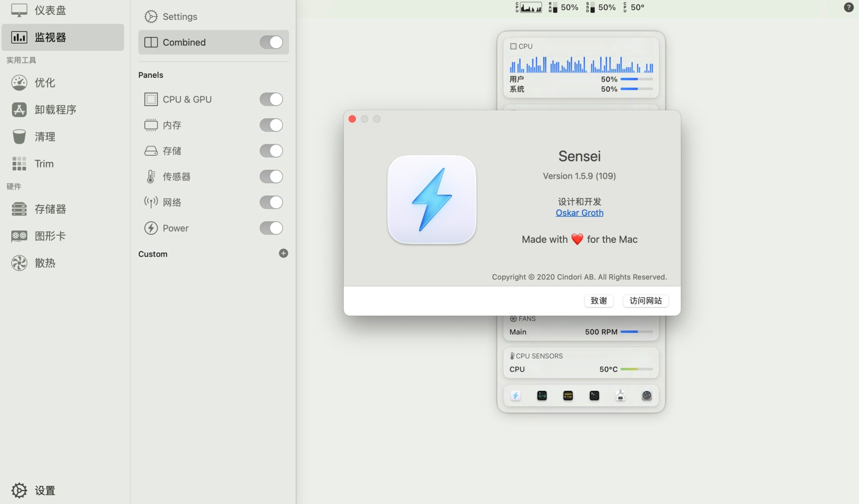859x504 pixels.
Task: Click Activity Monitor icon in preview dock
Action: [x=542, y=396]
